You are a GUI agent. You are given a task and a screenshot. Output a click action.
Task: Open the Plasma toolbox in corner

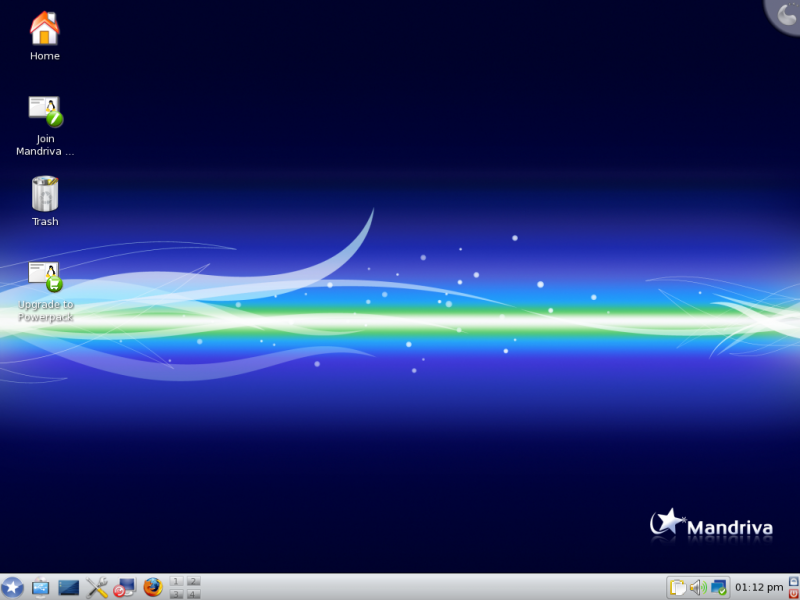tap(785, 14)
